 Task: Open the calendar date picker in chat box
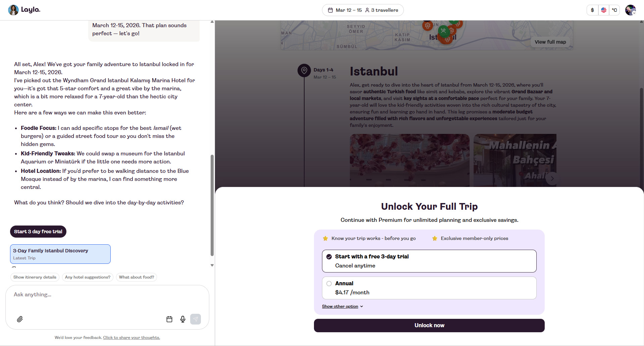click(169, 319)
